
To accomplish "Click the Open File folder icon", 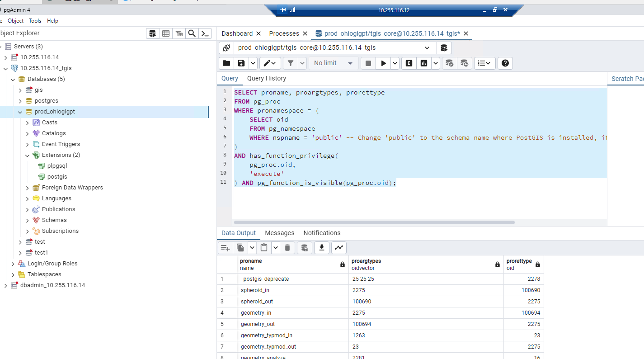I will tap(226, 63).
